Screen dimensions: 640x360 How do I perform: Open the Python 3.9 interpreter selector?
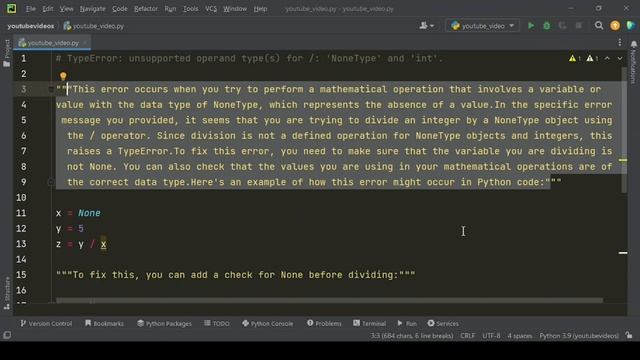[579, 336]
